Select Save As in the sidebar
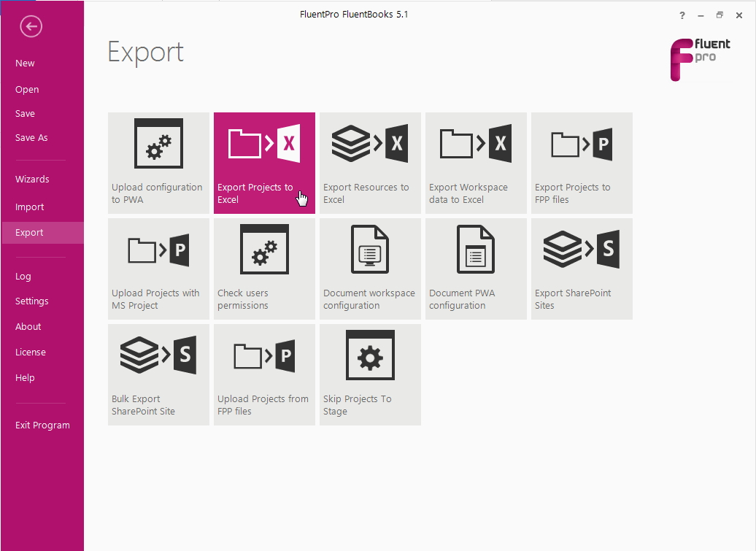 [31, 137]
